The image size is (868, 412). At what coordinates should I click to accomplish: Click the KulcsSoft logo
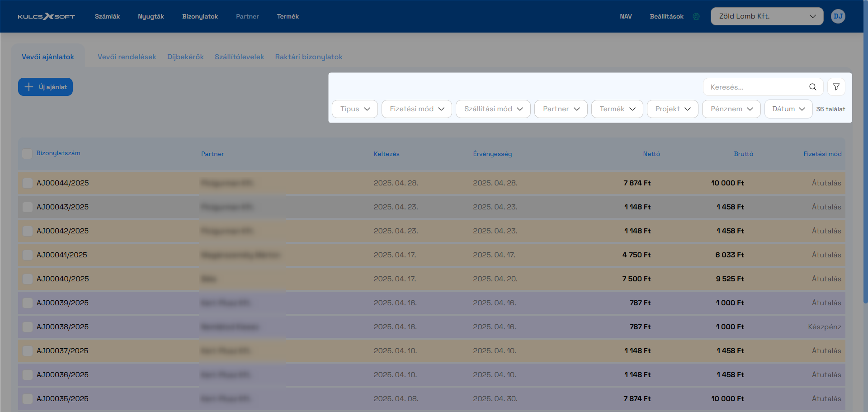(46, 16)
